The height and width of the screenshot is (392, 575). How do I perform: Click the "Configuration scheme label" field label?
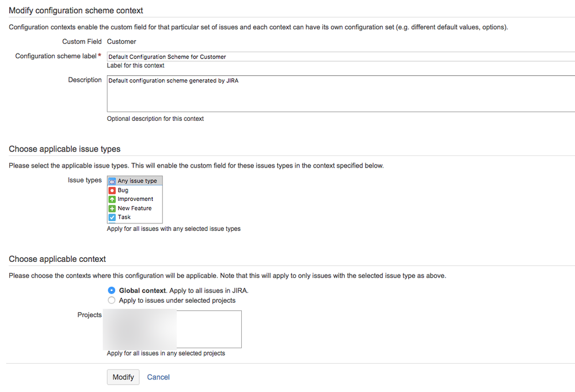coord(56,56)
